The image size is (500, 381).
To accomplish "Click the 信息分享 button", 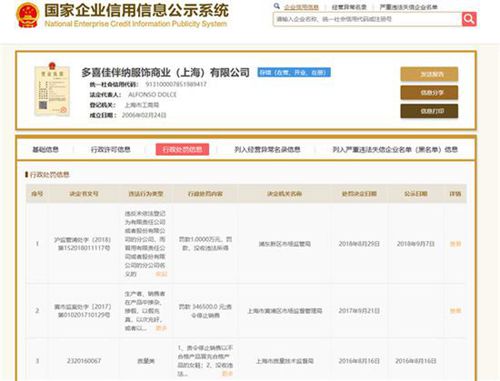I will (429, 93).
